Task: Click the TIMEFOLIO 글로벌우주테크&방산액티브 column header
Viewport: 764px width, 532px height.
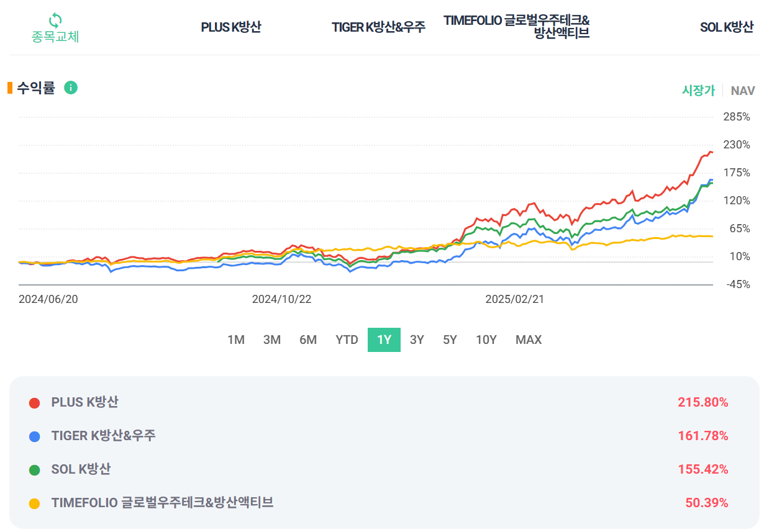Action: tap(517, 27)
